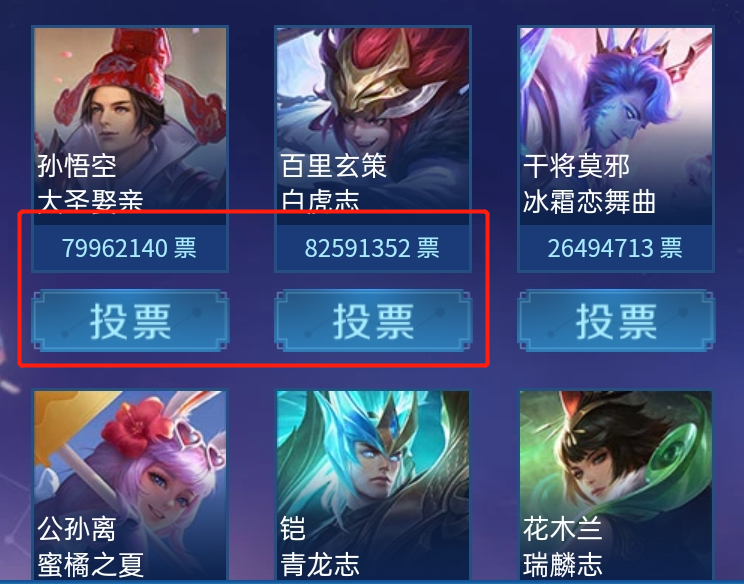The image size is (744, 584).
Task: Vote for 百里玄策 白虎志 skin
Action: [373, 321]
